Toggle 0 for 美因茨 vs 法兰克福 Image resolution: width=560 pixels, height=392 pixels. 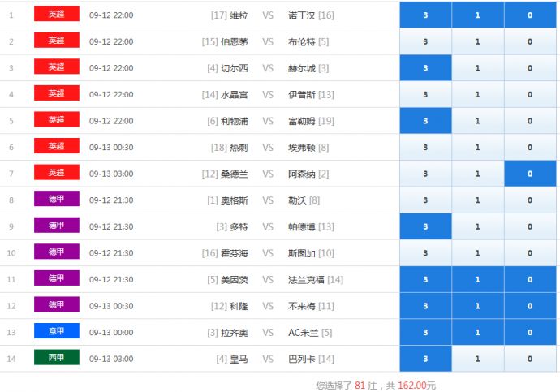[x=530, y=279]
